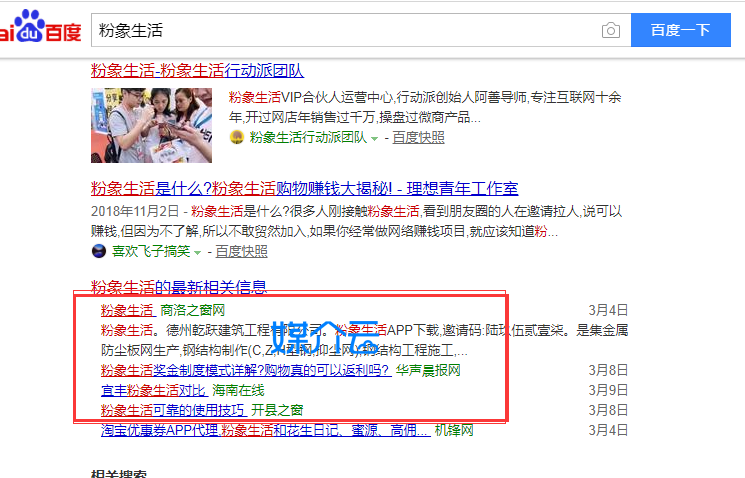The width and height of the screenshot is (745, 478).
Task: Open 百度快照 for the first result
Action: tap(418, 138)
